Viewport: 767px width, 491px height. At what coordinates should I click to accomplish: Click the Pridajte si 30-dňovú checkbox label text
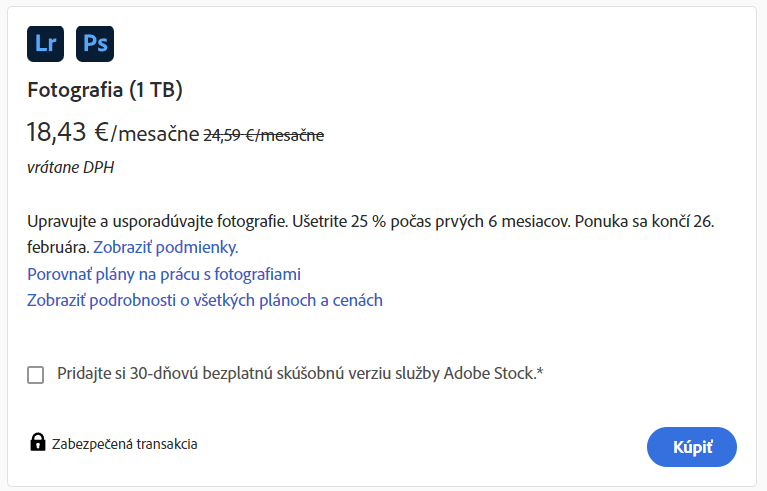pyautogui.click(x=250, y=374)
